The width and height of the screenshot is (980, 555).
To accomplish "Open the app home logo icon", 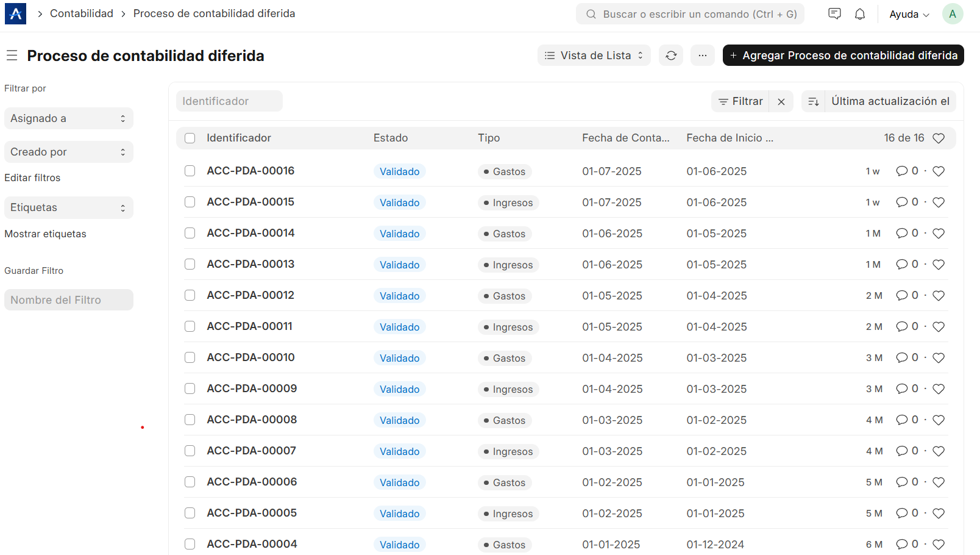I will [15, 13].
